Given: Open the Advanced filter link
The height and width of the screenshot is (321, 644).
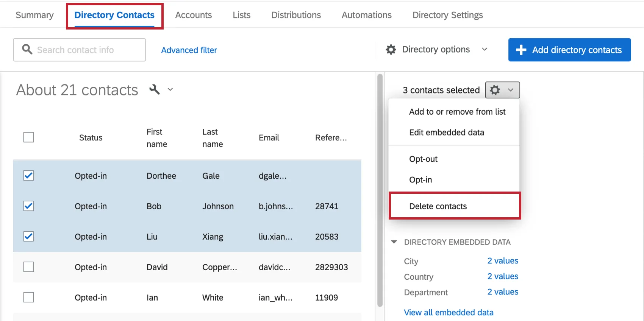Looking at the screenshot, I should (189, 50).
